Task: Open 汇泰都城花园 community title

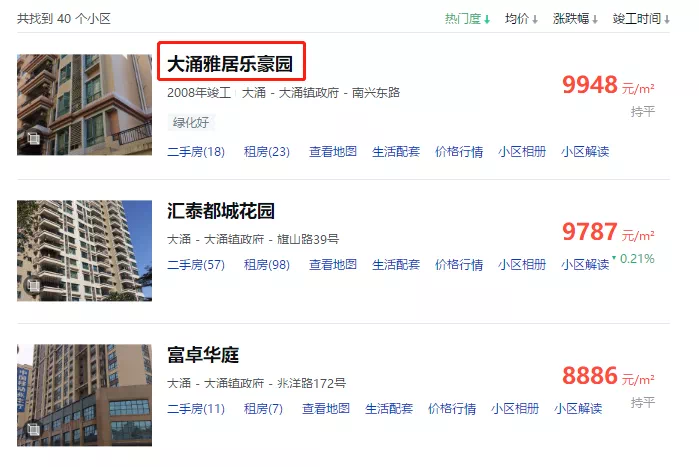Action: 221,211
